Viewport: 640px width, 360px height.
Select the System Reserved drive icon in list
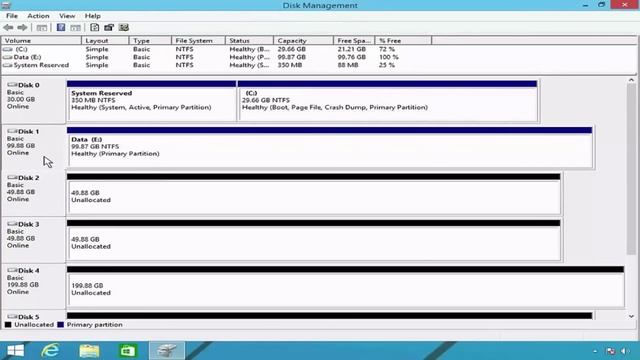click(x=8, y=65)
